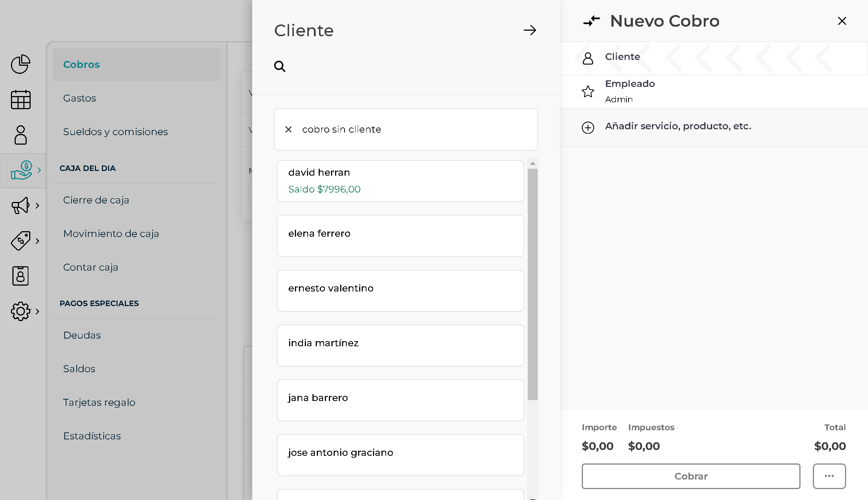The image size is (868, 500).
Task: Choose client jana barrero
Action: point(400,400)
